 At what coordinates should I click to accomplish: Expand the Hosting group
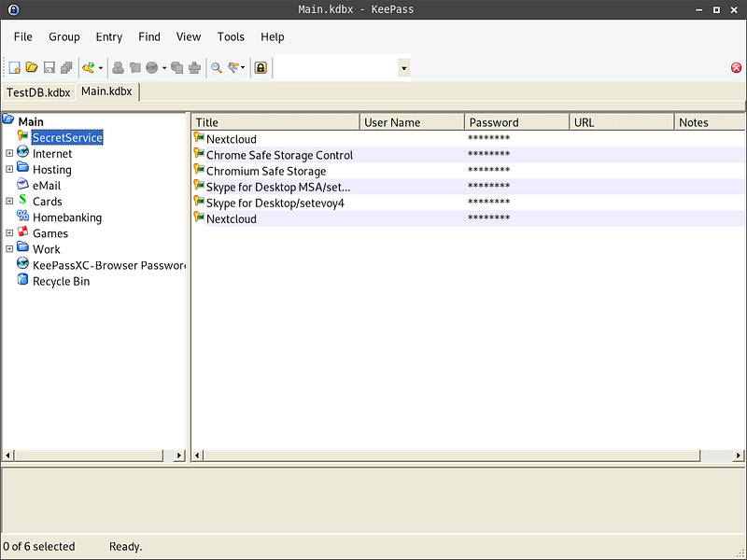pyautogui.click(x=9, y=169)
